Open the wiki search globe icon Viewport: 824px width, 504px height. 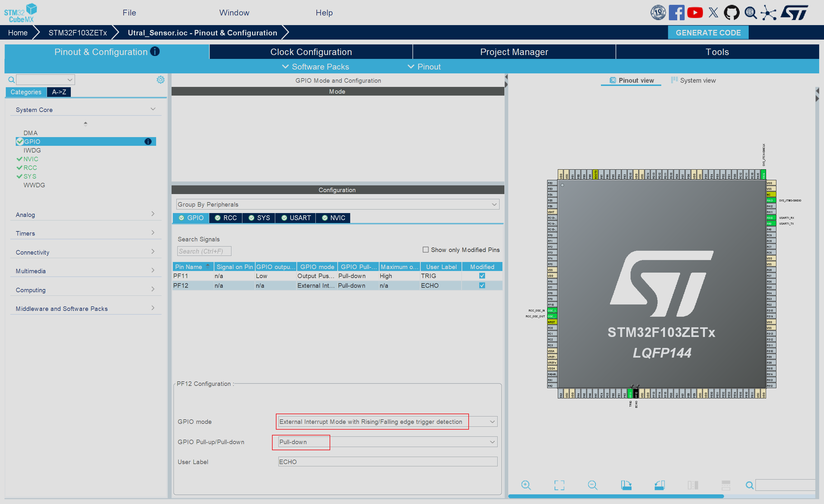750,13
